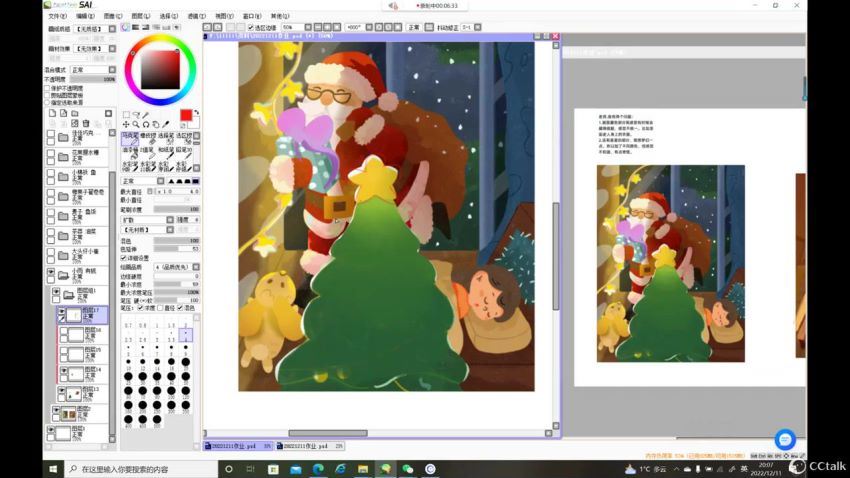
Task: Select the eyedropper color picker tool
Action: 166,125
